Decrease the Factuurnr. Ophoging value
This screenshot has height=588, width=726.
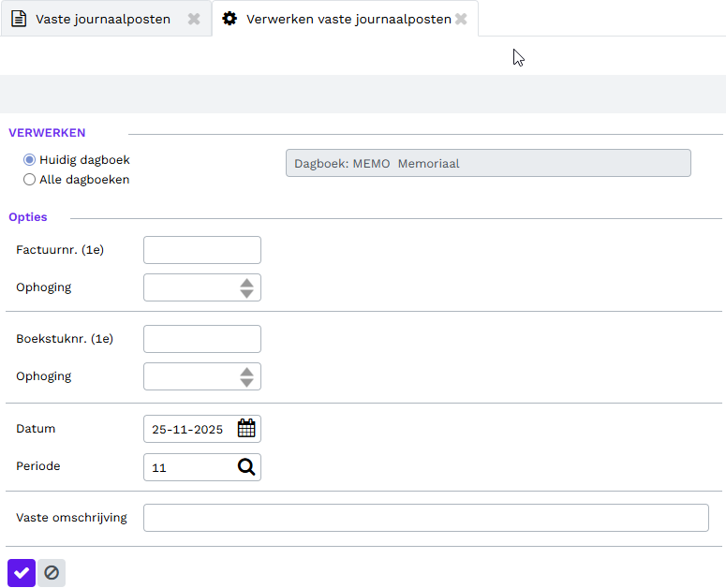(x=246, y=293)
